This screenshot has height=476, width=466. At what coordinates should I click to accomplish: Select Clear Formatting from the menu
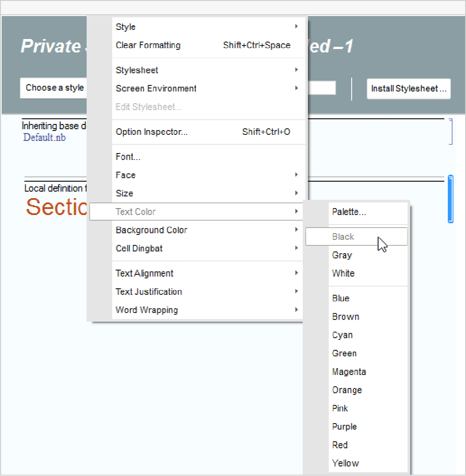point(148,45)
